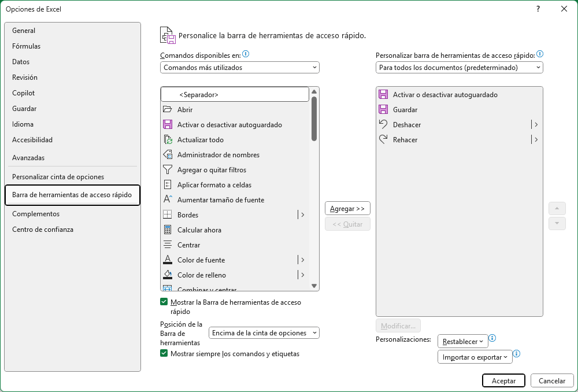This screenshot has height=392, width=578.
Task: Open the Encima de la cinta de opciones dropdown
Action: (x=264, y=332)
